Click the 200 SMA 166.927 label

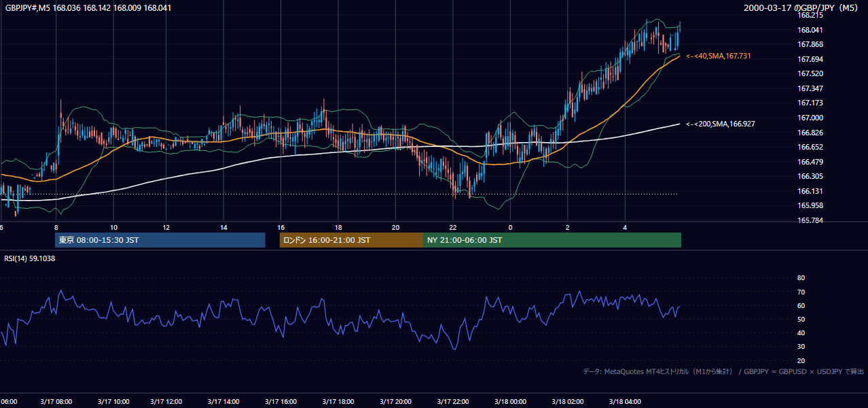[721, 124]
